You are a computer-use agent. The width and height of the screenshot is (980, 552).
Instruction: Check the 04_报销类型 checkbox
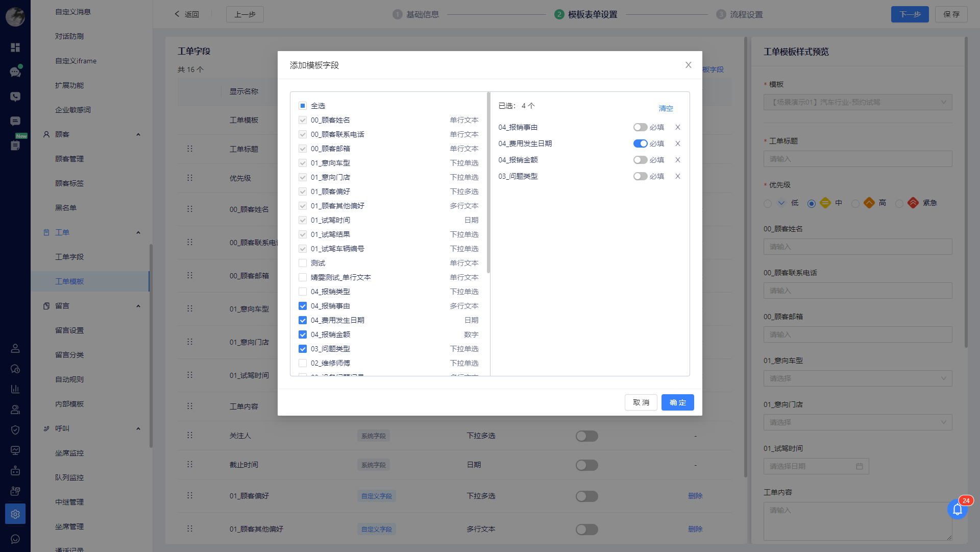pos(303,292)
